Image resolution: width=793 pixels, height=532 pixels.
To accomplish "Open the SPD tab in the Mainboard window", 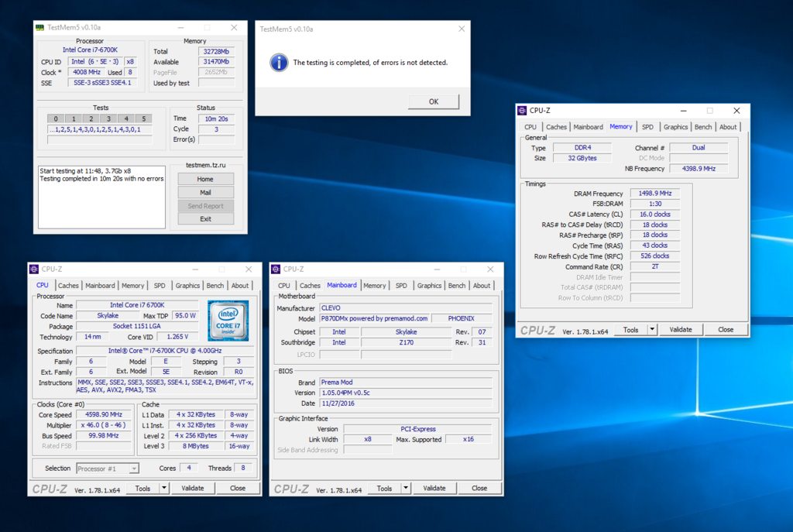I will pos(401,286).
